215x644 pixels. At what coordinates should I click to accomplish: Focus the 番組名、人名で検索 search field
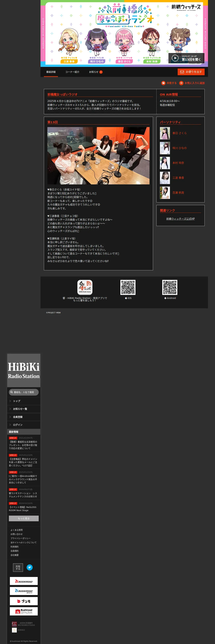click(x=24, y=392)
